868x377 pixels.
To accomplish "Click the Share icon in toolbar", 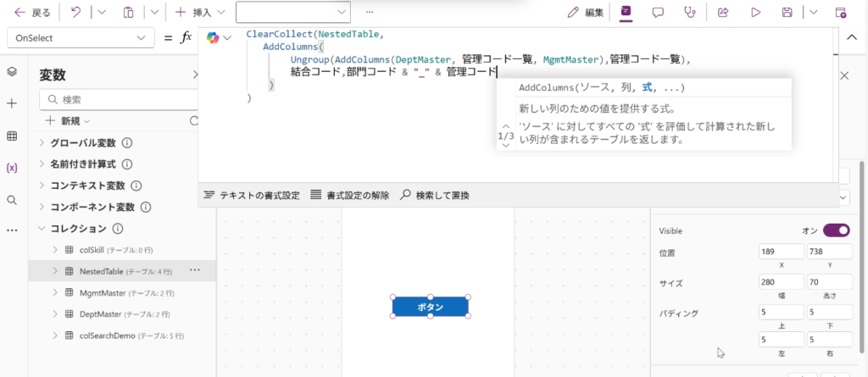I will pyautogui.click(x=723, y=13).
